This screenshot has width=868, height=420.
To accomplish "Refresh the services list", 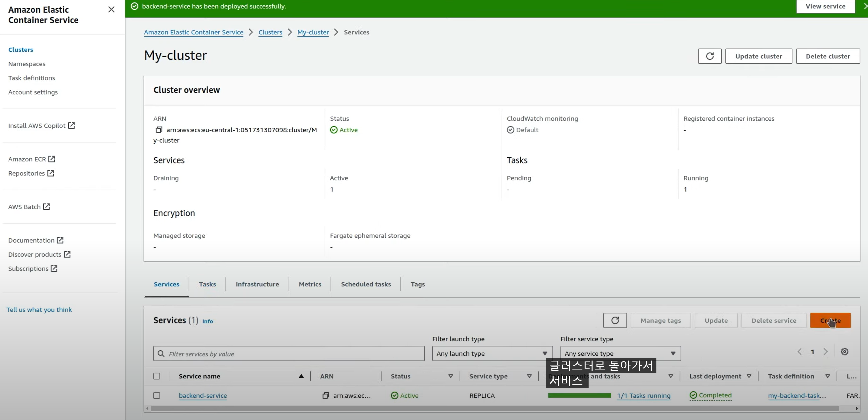I will coord(615,320).
